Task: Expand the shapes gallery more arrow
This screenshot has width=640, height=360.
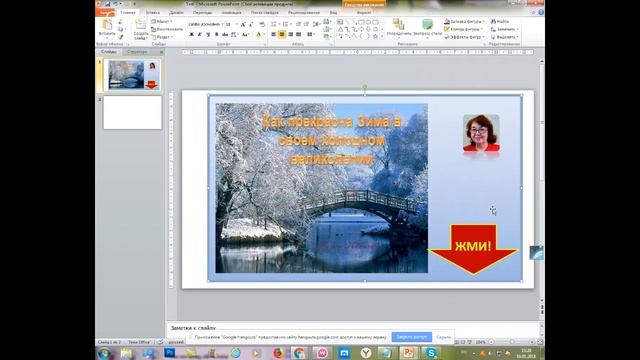Action: point(382,37)
